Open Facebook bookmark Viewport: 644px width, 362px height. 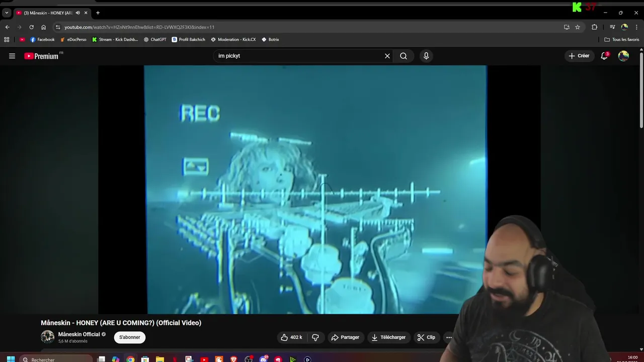[42, 39]
